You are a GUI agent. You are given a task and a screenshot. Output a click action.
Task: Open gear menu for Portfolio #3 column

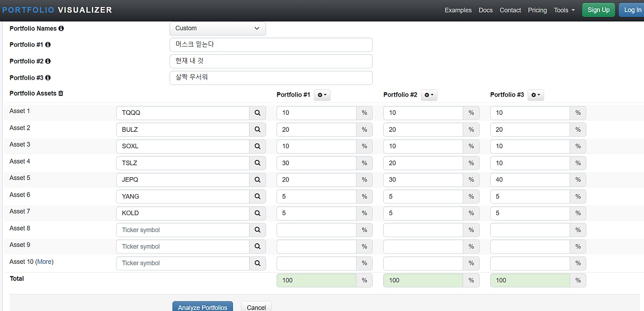tap(536, 95)
